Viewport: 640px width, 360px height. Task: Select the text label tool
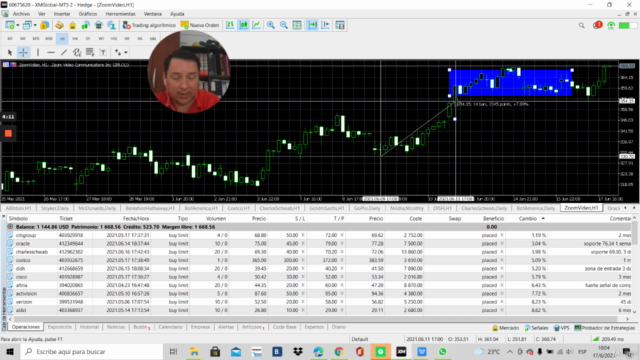coord(103,52)
